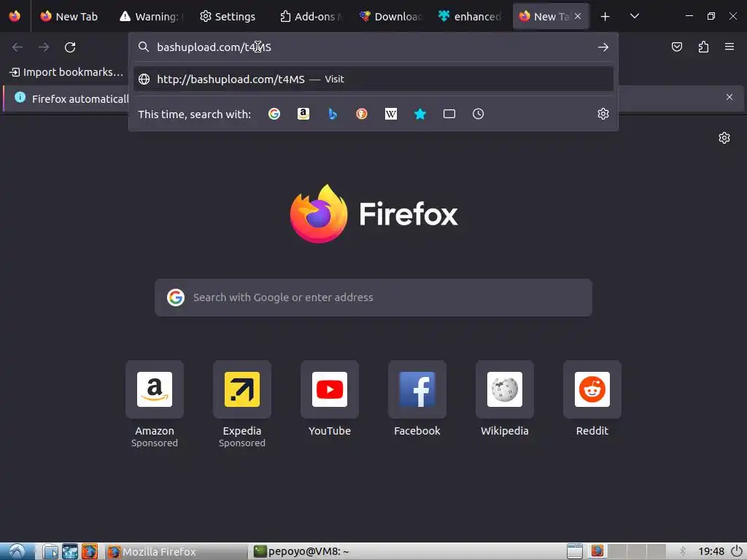Search this time with DuckDuckGo icon
This screenshot has width=747, height=560.
pyautogui.click(x=362, y=114)
